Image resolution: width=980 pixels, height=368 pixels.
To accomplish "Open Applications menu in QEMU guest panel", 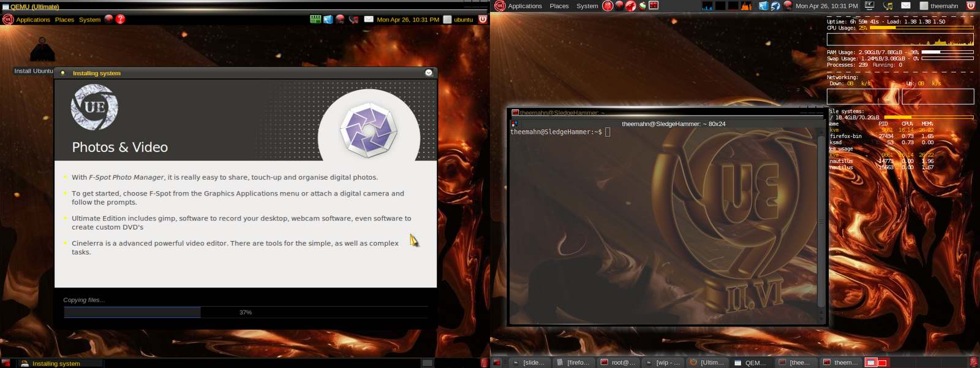I will (x=33, y=20).
